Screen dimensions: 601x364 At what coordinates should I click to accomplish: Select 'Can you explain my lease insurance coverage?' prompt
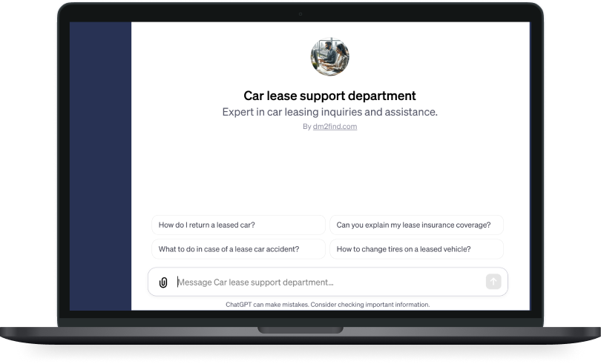click(416, 225)
